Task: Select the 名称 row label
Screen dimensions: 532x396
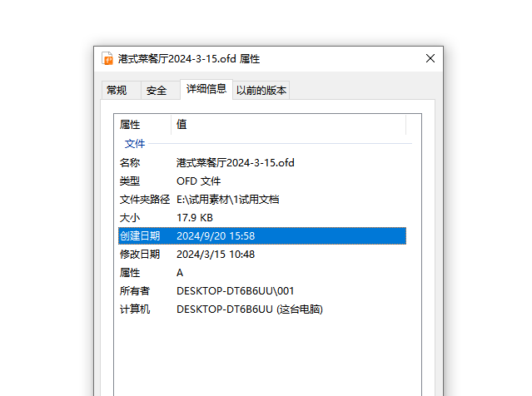Action: (130, 163)
